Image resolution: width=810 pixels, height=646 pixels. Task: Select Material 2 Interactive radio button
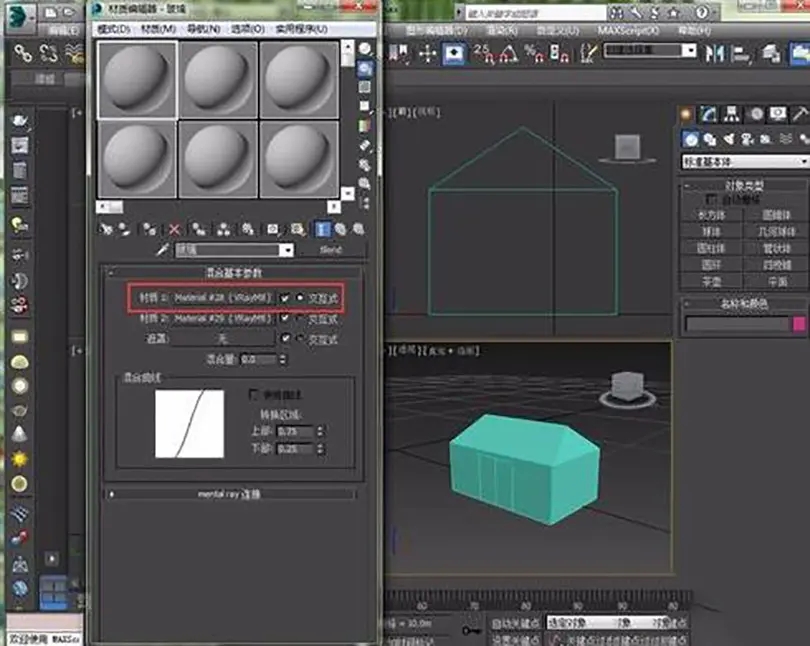300,319
